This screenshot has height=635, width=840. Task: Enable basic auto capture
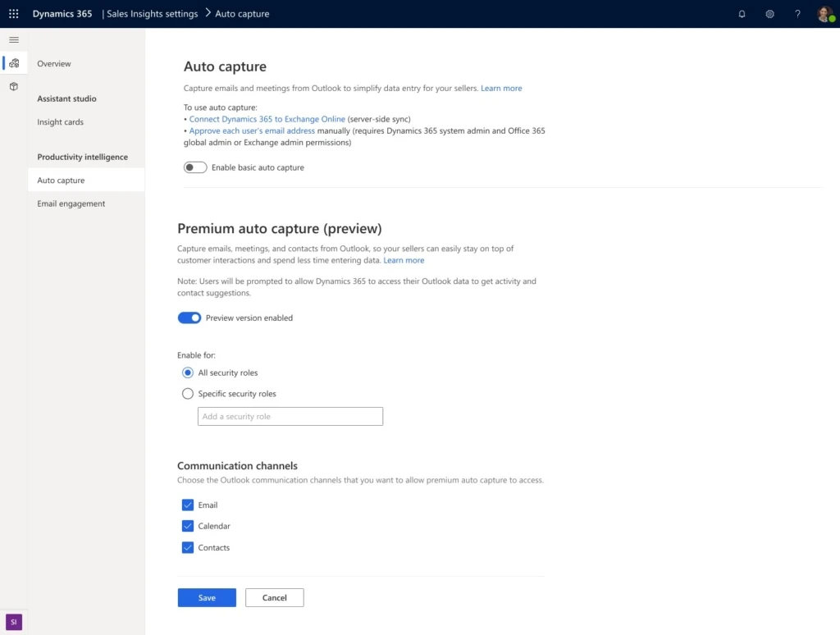(194, 167)
